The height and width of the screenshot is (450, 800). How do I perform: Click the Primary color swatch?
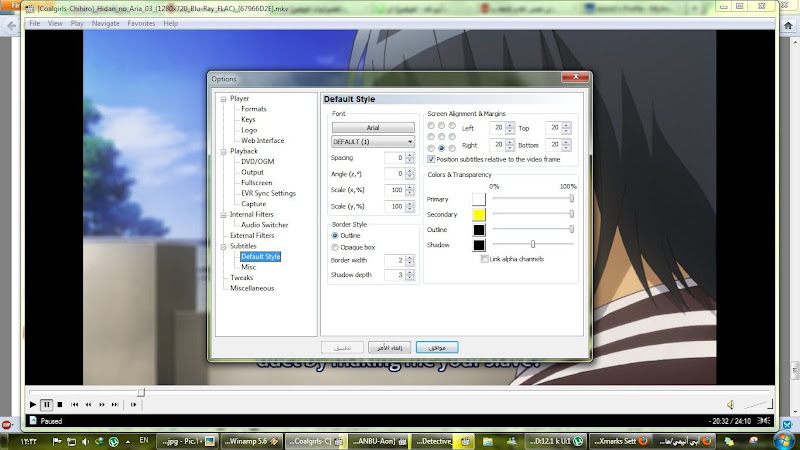(479, 199)
